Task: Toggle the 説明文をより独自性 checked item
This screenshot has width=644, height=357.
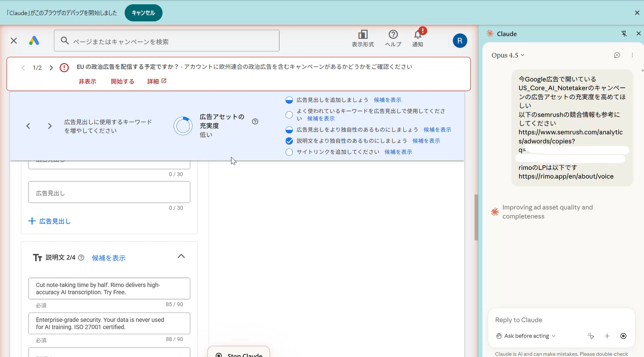Action: pyautogui.click(x=289, y=141)
